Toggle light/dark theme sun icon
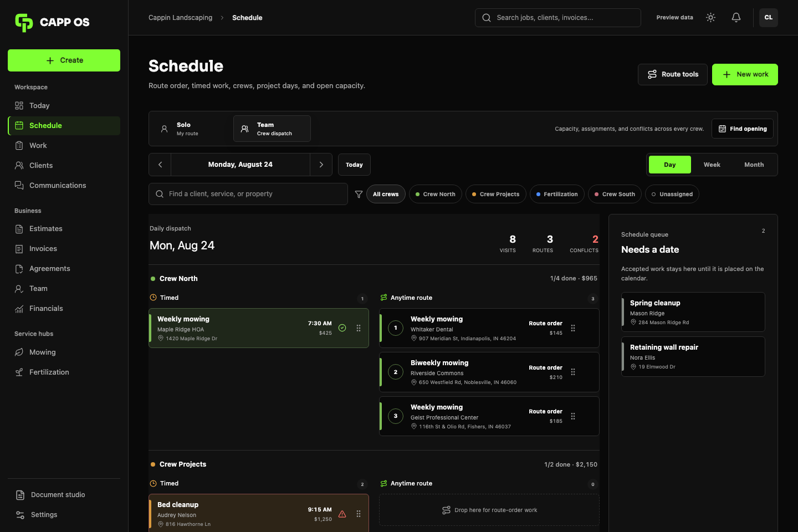Screen dimensions: 798x532 click(x=710, y=18)
